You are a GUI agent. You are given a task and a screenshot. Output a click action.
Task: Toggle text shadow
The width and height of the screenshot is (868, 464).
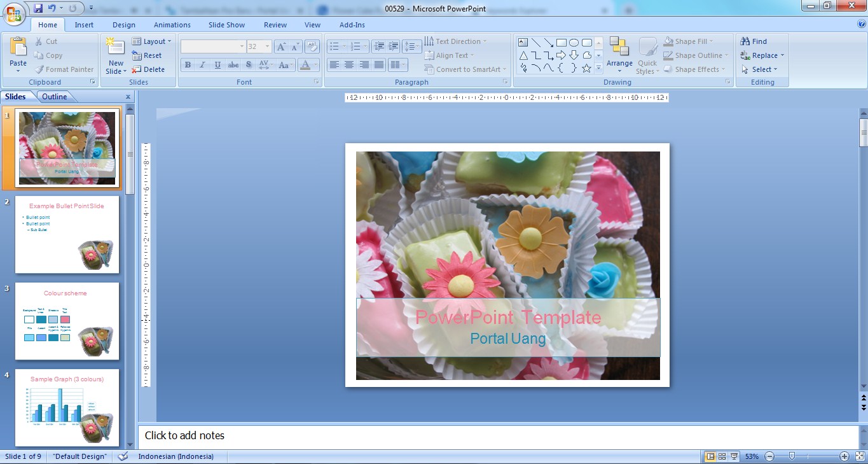pyautogui.click(x=249, y=65)
